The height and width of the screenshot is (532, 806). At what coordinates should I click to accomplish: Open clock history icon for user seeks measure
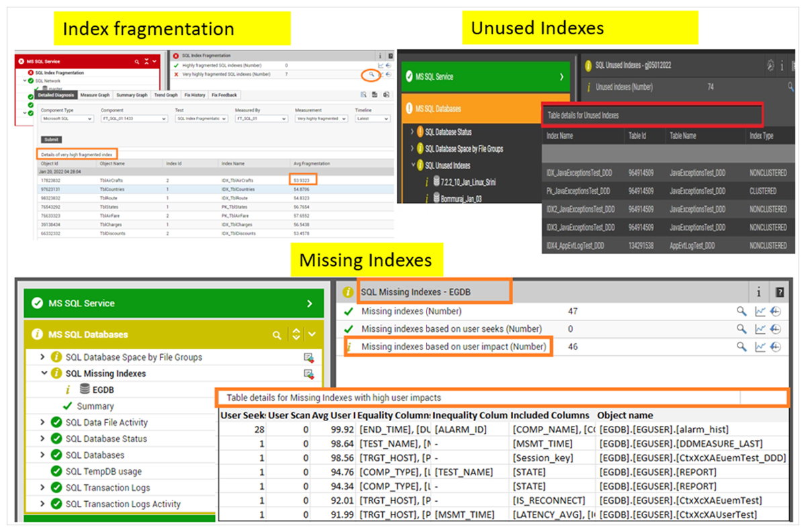coord(775,329)
